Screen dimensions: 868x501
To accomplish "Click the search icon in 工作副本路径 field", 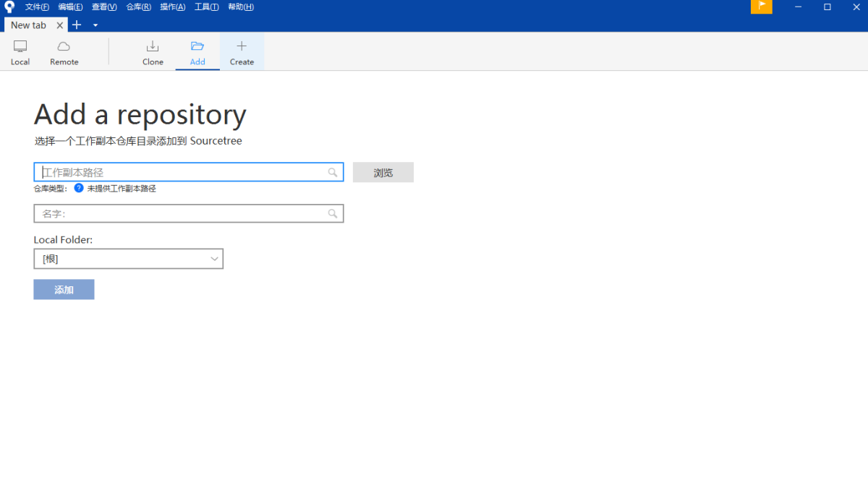I will click(332, 172).
